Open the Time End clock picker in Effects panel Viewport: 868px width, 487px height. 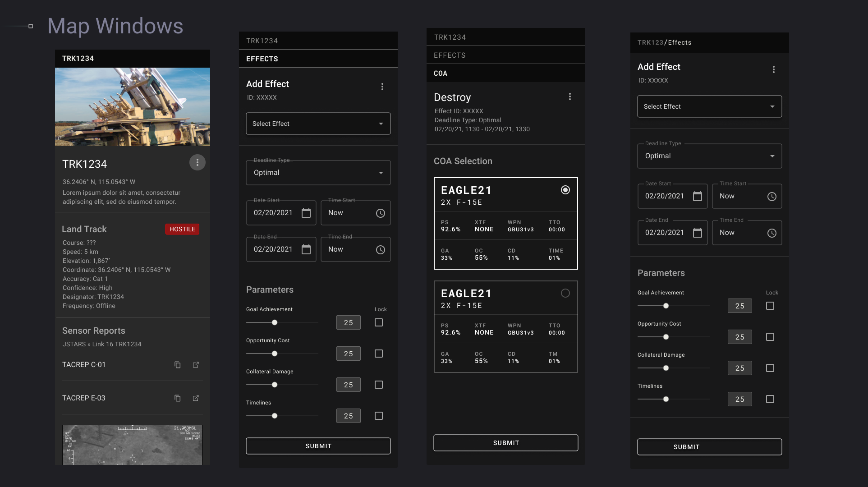[x=380, y=249]
